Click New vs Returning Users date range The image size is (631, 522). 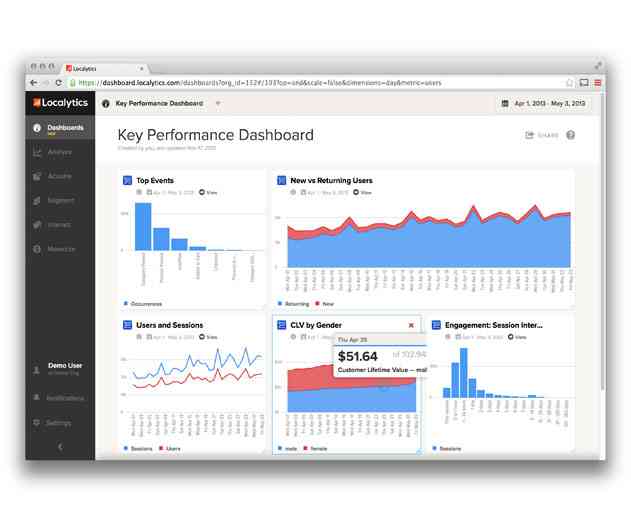coord(324,192)
